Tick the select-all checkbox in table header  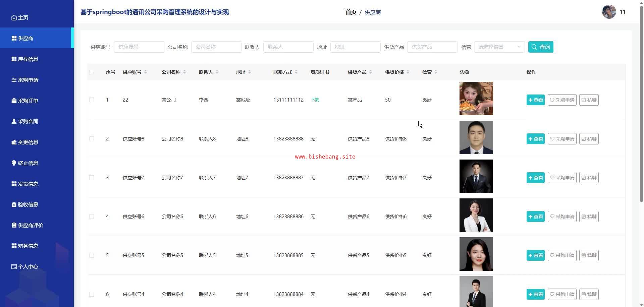pyautogui.click(x=92, y=72)
